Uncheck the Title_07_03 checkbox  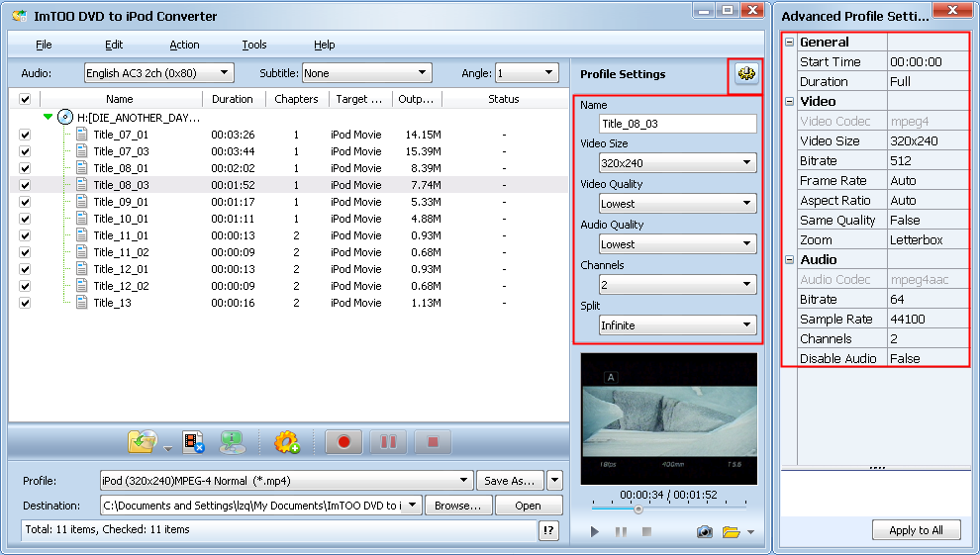[x=25, y=151]
